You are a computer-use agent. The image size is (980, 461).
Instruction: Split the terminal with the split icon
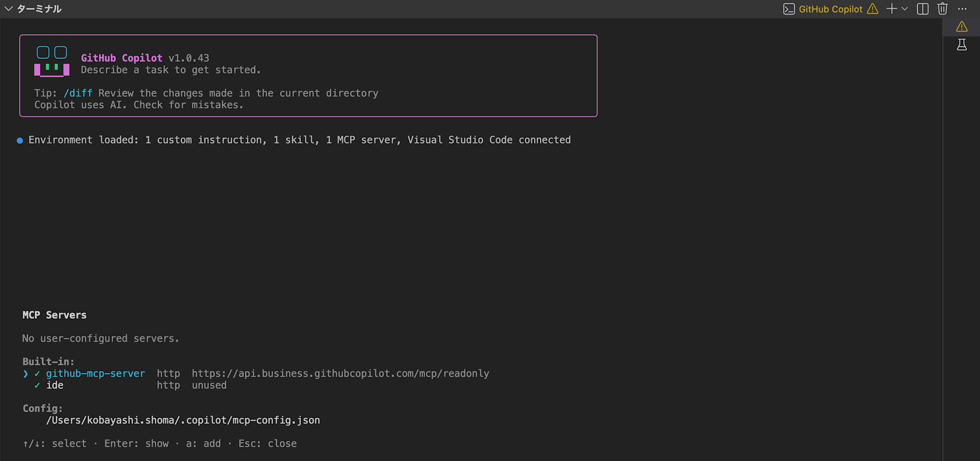923,9
